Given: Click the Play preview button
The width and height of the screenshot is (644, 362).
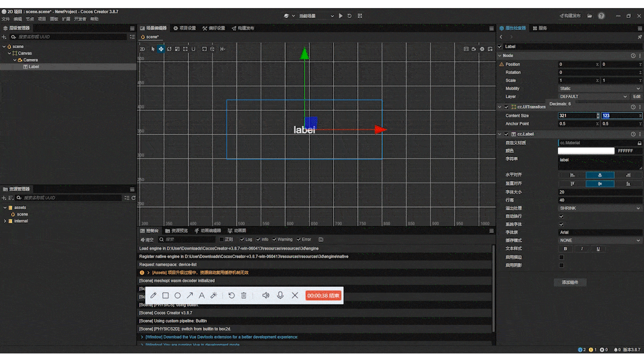Looking at the screenshot, I should point(341,16).
